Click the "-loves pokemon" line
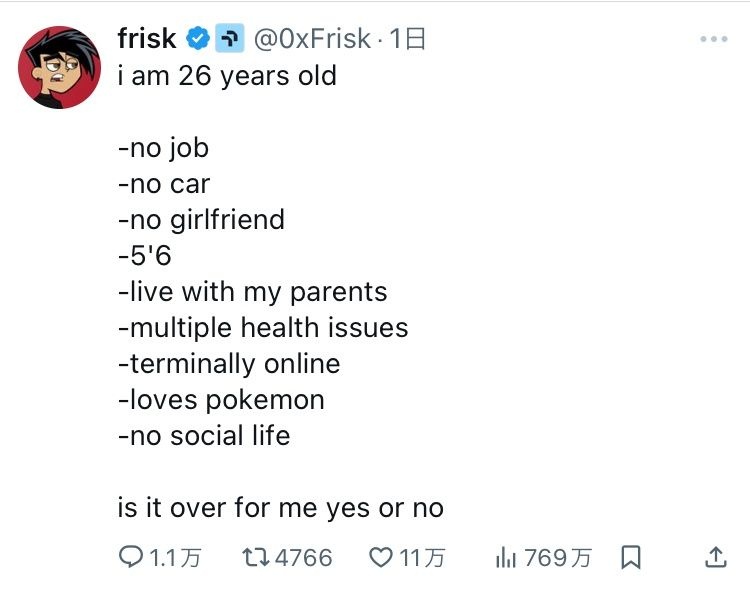Screen dimensions: 750x590 (221, 400)
